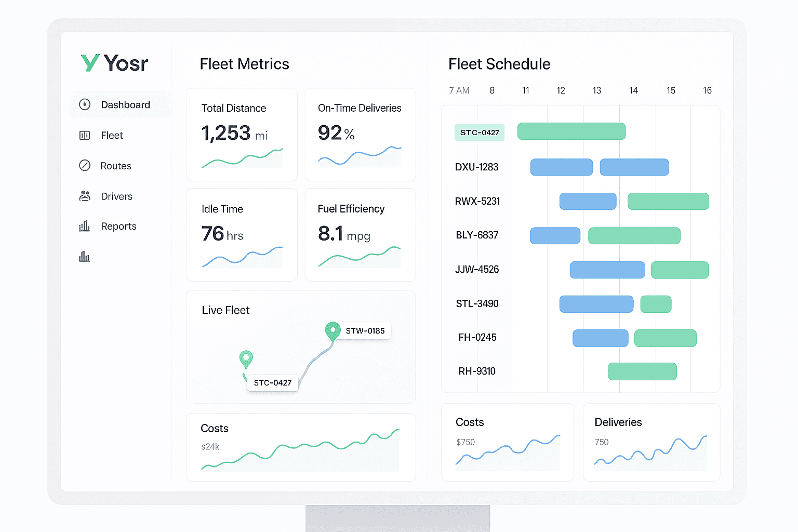
Task: Click the STW-0185 map label
Action: (x=365, y=331)
